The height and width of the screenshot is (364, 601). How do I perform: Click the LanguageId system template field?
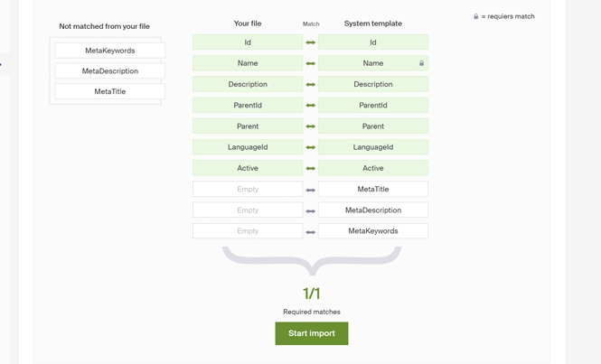(x=372, y=147)
